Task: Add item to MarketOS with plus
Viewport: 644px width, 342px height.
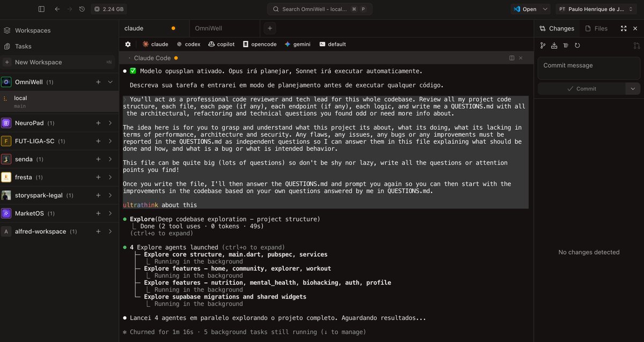Action: click(x=98, y=213)
